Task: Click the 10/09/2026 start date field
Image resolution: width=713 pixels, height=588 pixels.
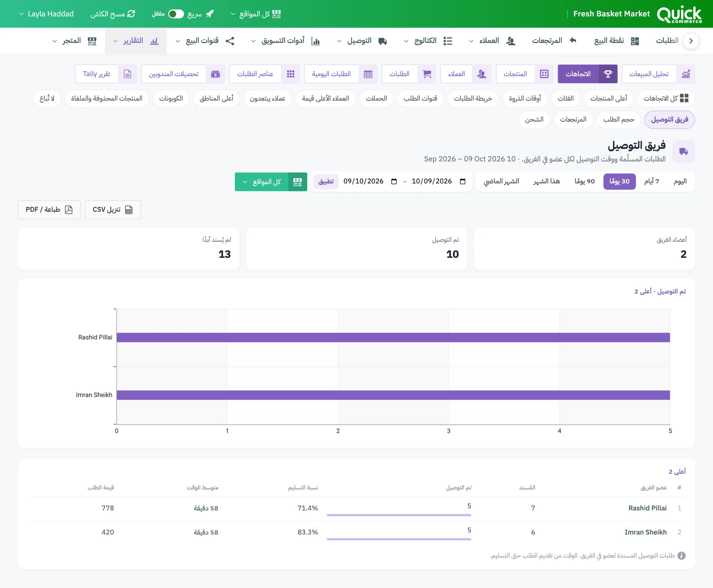Action: 439,181
